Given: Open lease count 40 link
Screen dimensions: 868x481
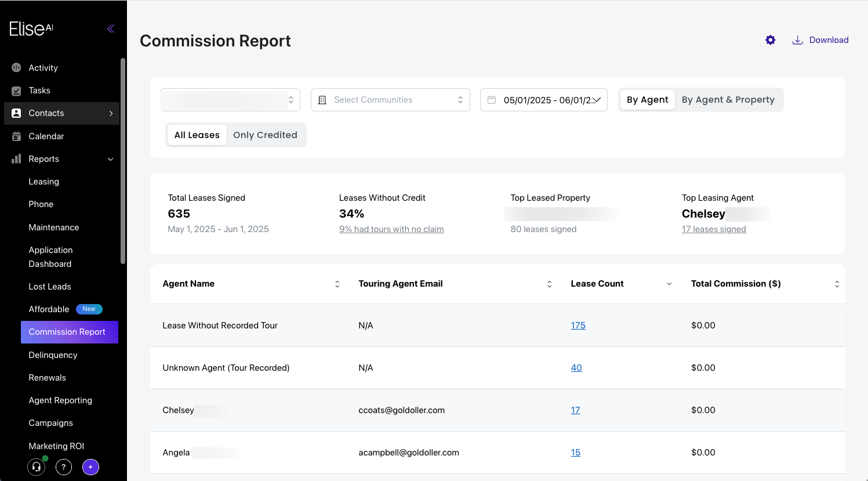Looking at the screenshot, I should (576, 368).
